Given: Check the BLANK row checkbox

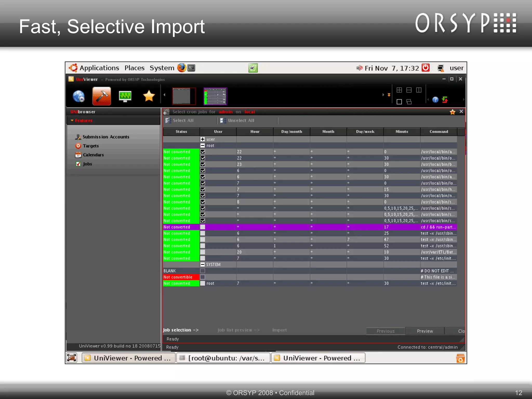Looking at the screenshot, I should click(203, 271).
